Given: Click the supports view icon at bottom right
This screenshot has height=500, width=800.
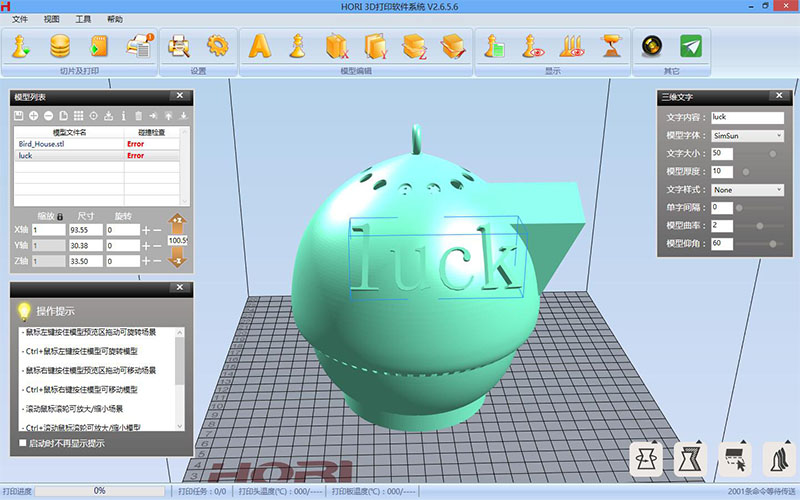Looking at the screenshot, I should [x=779, y=459].
